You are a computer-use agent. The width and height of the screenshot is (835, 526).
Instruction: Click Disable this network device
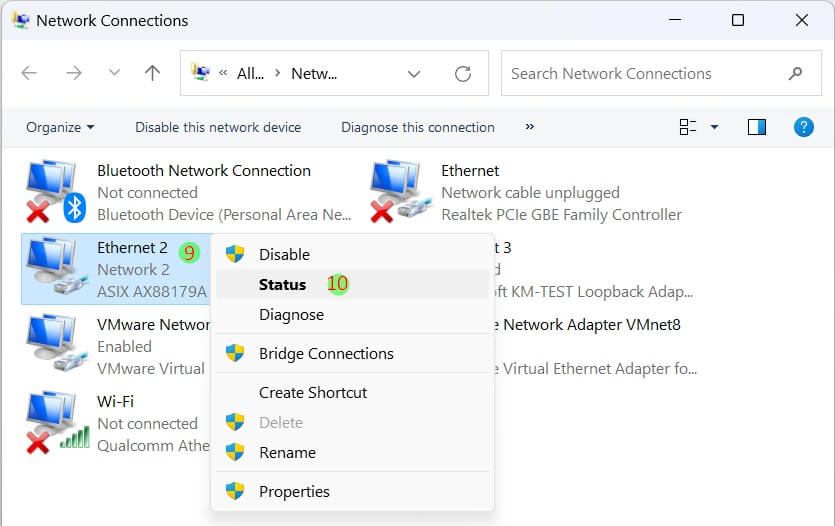pyautogui.click(x=218, y=127)
